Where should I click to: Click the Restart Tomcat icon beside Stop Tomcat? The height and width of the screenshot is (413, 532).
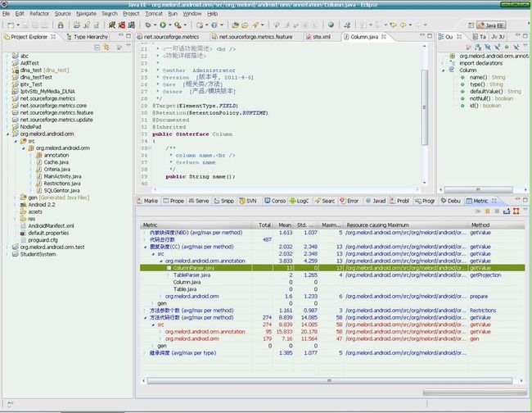pos(131,25)
